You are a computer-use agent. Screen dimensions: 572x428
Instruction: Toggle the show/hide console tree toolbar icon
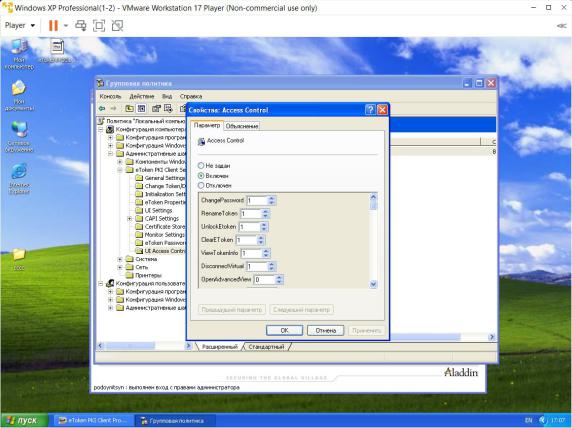point(141,108)
